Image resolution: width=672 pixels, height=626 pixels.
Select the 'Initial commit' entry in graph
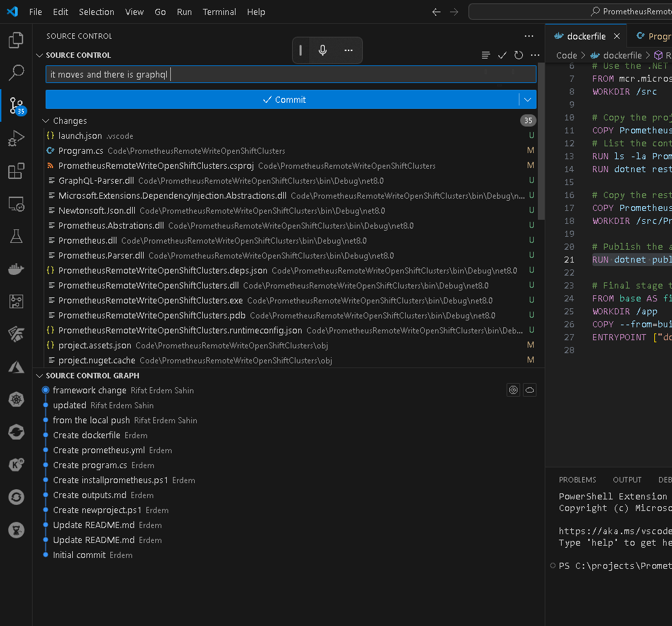tap(287, 555)
